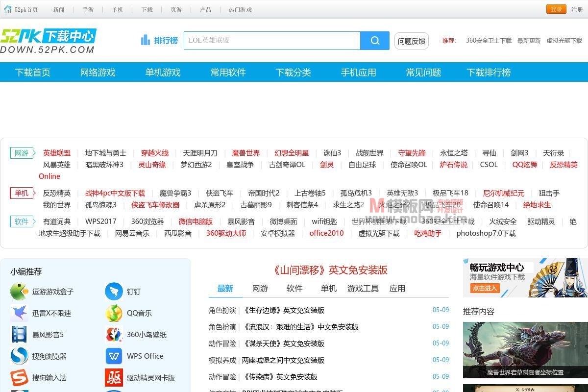588x392 pixels.
Task: Open 网络游戏 in navigation bar
Action: coord(98,73)
